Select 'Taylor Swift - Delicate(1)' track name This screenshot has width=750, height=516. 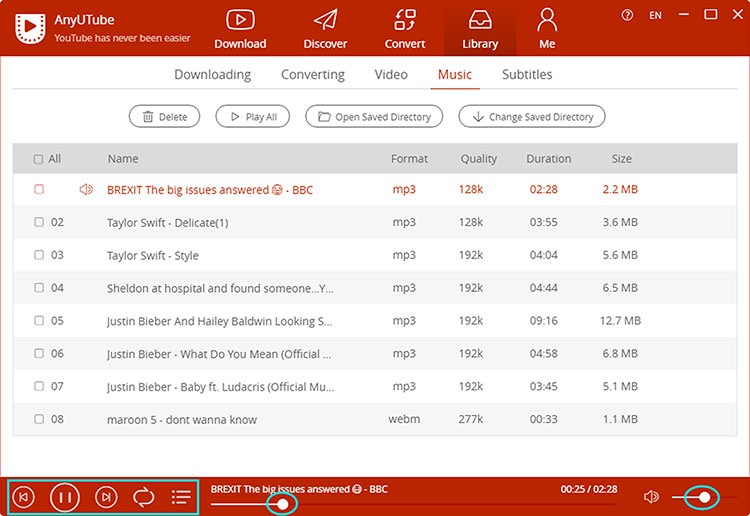coord(167,223)
